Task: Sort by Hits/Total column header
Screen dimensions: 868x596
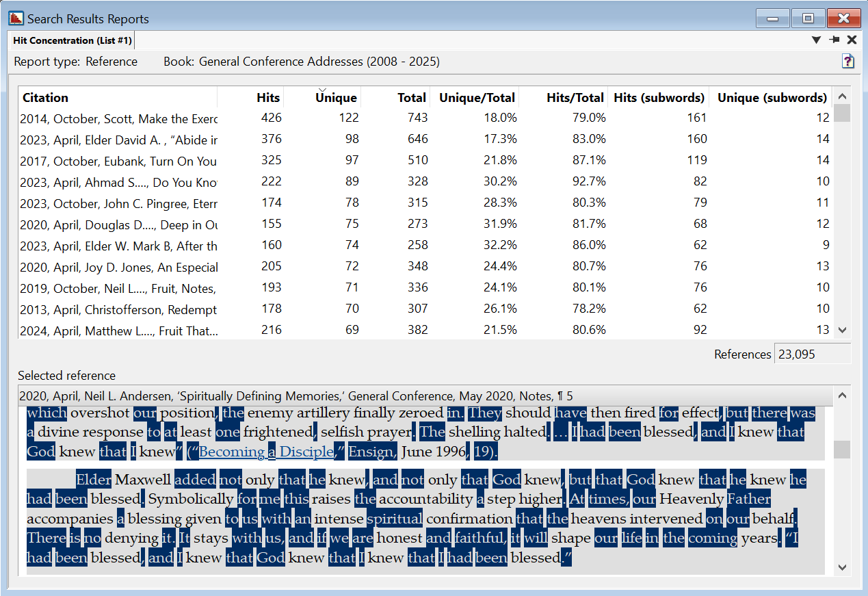Action: 575,98
